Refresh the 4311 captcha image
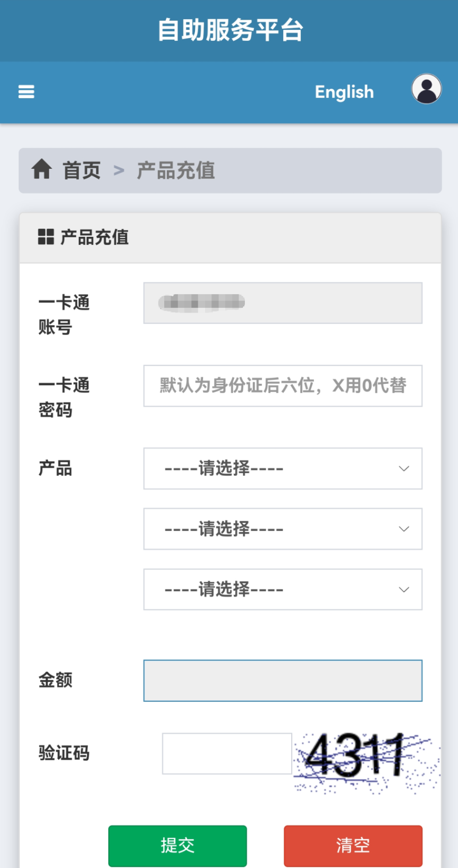 click(x=367, y=762)
